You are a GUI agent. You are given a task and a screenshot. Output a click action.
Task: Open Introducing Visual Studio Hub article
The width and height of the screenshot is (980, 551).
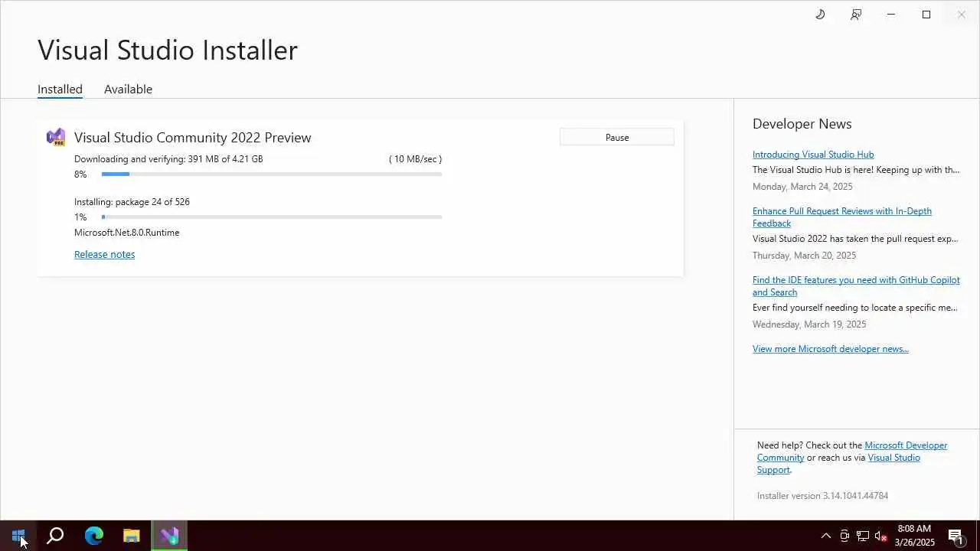pos(813,154)
